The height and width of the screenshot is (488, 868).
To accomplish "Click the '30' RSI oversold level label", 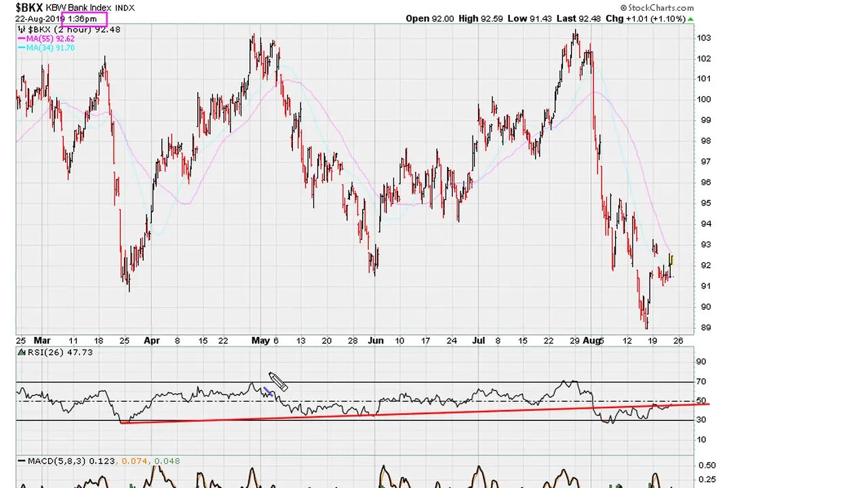I will (x=701, y=420).
